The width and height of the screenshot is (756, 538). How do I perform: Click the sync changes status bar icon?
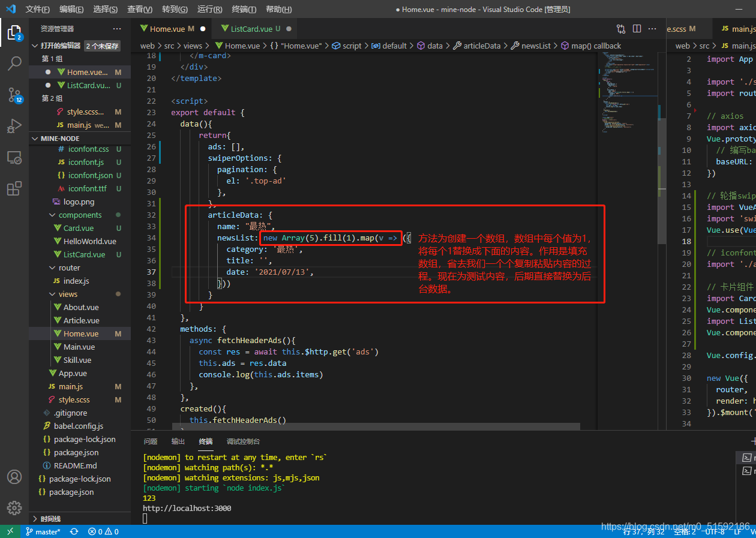74,532
